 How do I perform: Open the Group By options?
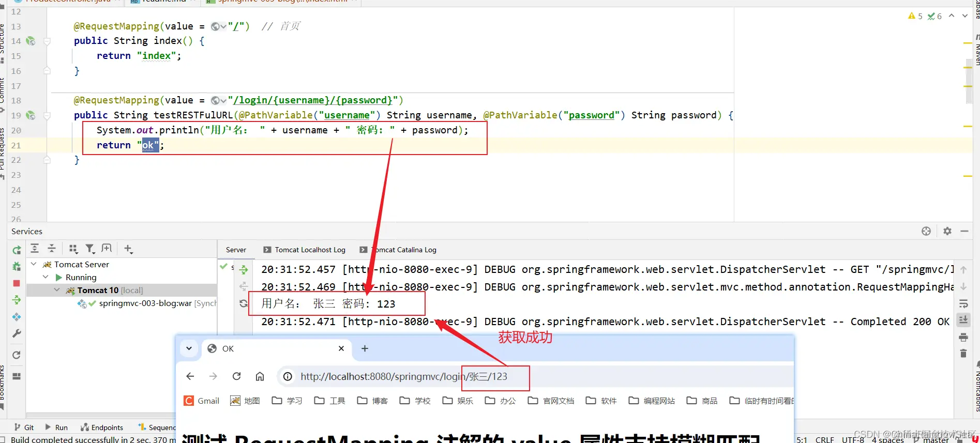point(73,249)
